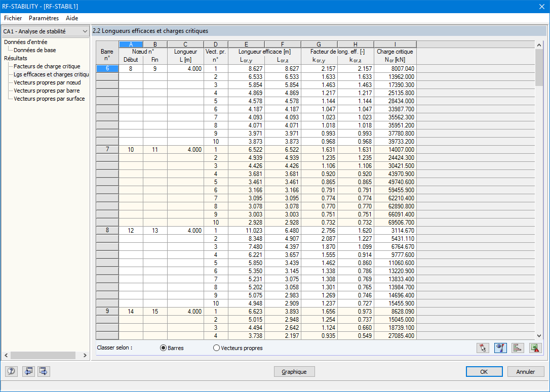Toggle the eye view-results icon
550x392 pixels.
(x=500, y=348)
